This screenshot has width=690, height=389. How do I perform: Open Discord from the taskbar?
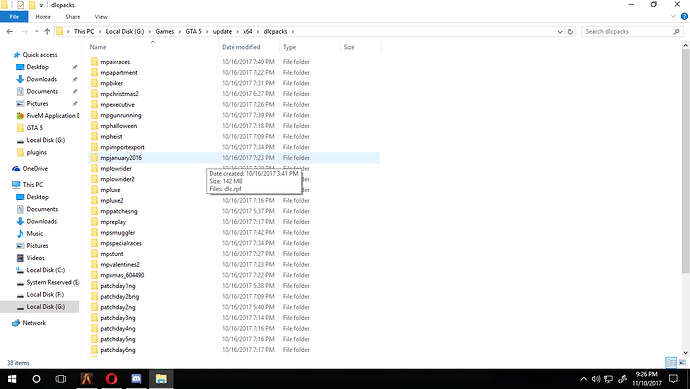click(136, 379)
